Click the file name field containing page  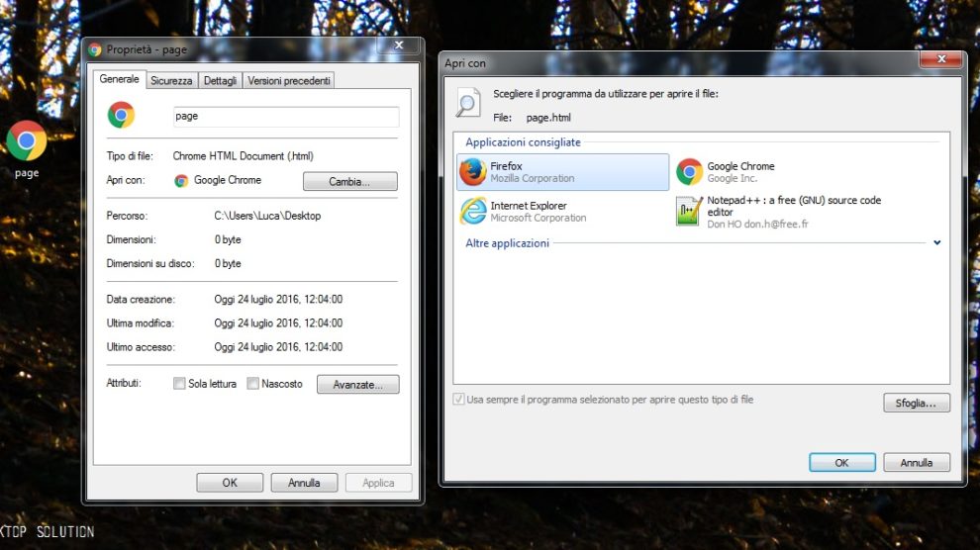[x=286, y=116]
